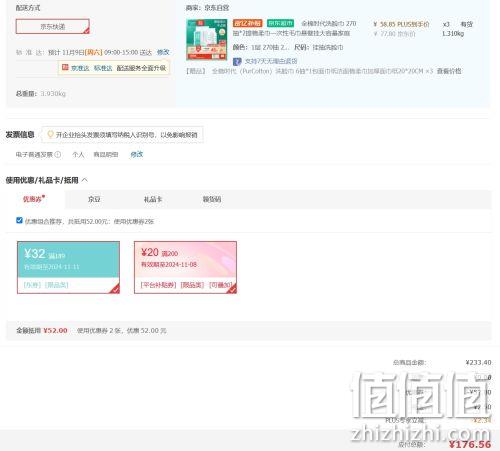
Task: Click the 商家: 京东自营 seller label
Action: tap(207, 8)
